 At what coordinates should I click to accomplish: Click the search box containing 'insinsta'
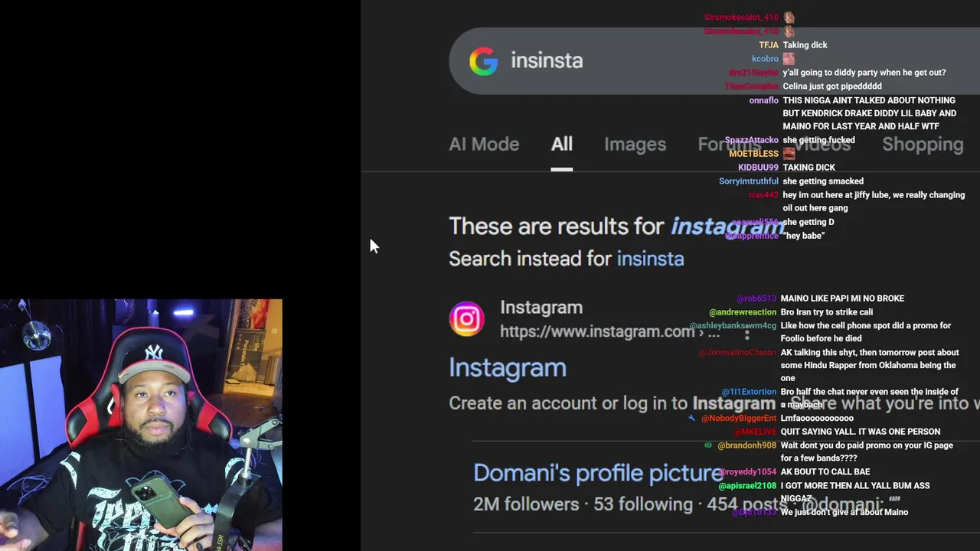(x=714, y=61)
